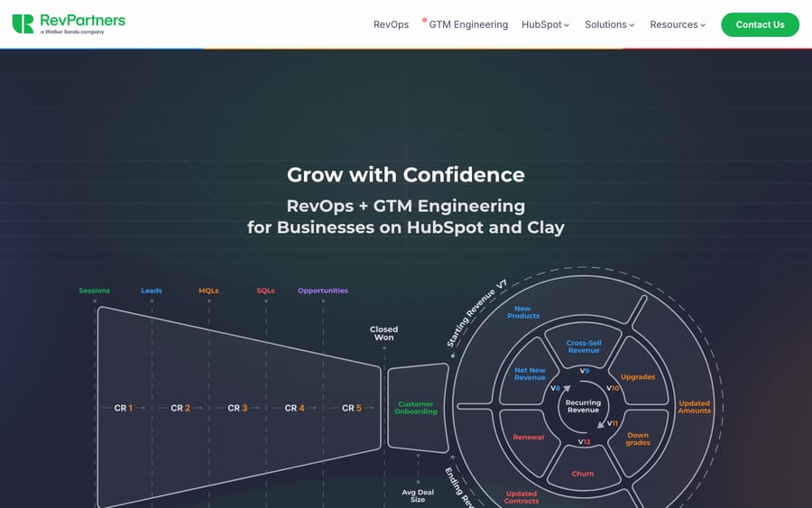Click the Recurring Revenue center circle

pos(583,406)
